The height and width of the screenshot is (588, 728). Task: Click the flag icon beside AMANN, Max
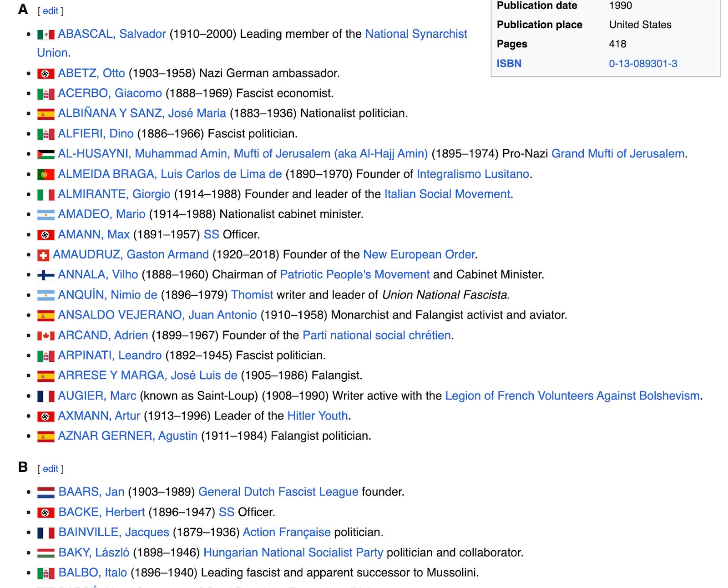(45, 235)
